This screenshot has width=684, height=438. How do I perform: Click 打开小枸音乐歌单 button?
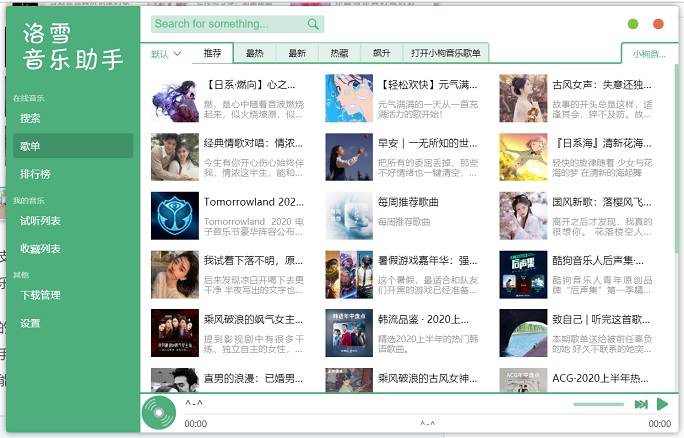click(x=445, y=53)
